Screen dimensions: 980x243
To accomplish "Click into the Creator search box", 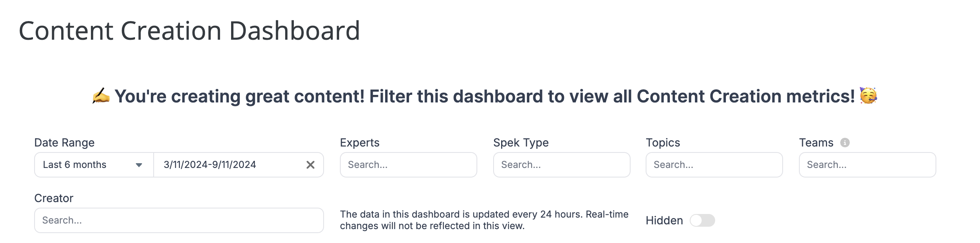I will pos(179,220).
